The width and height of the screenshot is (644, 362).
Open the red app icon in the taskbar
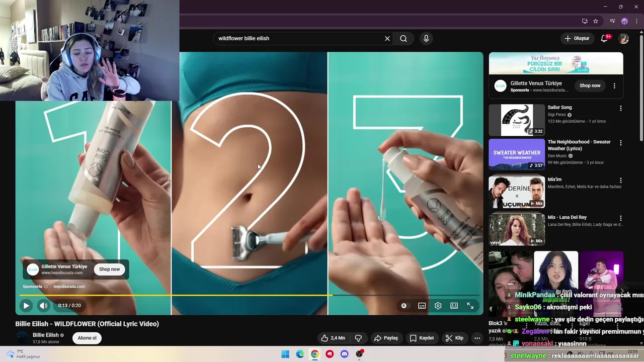330,354
